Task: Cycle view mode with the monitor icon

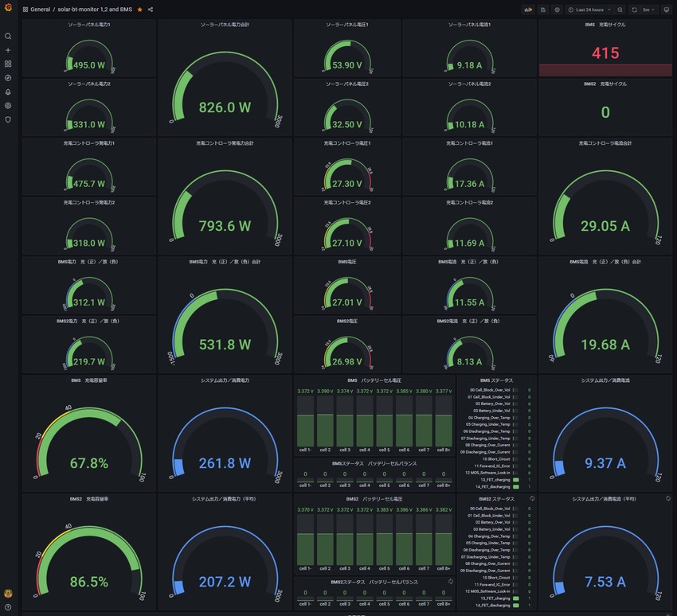Action: (666, 10)
